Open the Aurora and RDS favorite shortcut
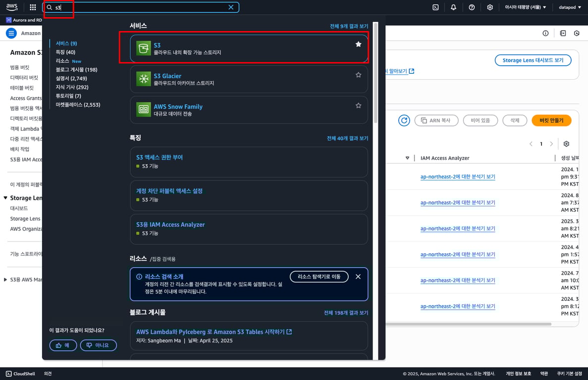Screen dimensions: 588x380 pyautogui.click(x=24, y=20)
